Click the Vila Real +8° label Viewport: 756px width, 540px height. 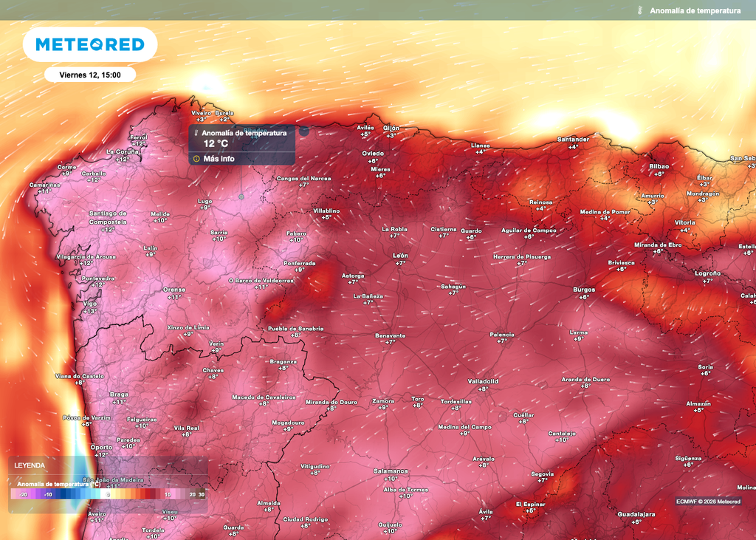point(187,431)
